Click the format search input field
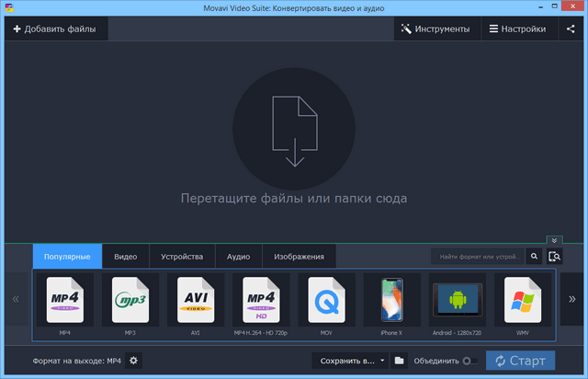The width and height of the screenshot is (588, 379). [478, 257]
